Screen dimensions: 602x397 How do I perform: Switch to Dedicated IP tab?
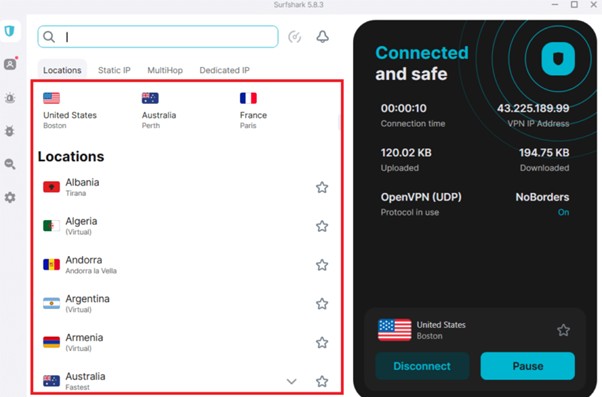[225, 70]
